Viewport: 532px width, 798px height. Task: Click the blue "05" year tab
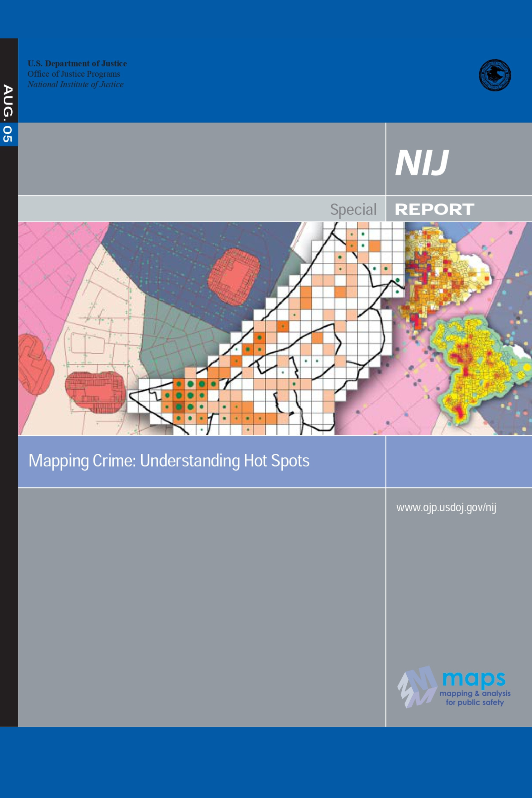[x=8, y=134]
